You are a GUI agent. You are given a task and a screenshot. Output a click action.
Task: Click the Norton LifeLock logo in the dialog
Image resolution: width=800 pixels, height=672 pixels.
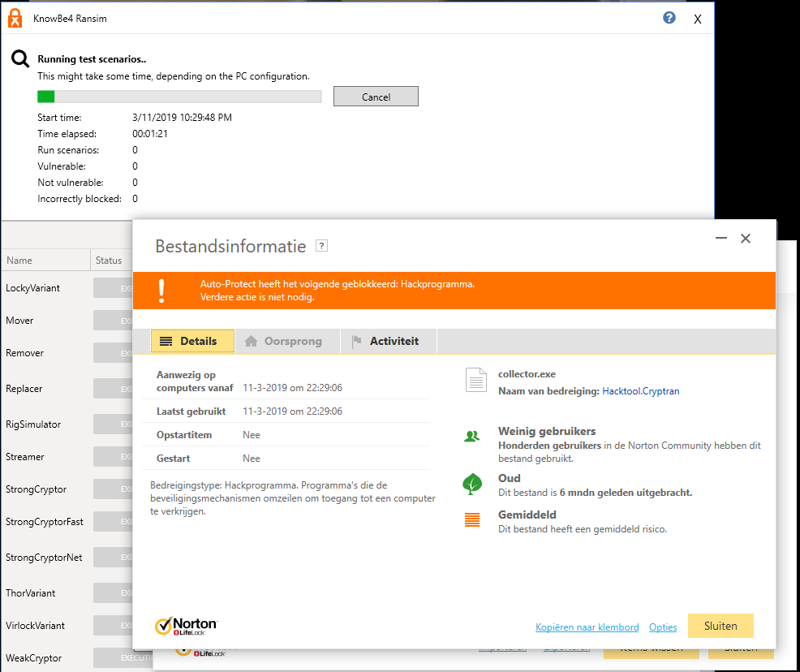tap(187, 626)
